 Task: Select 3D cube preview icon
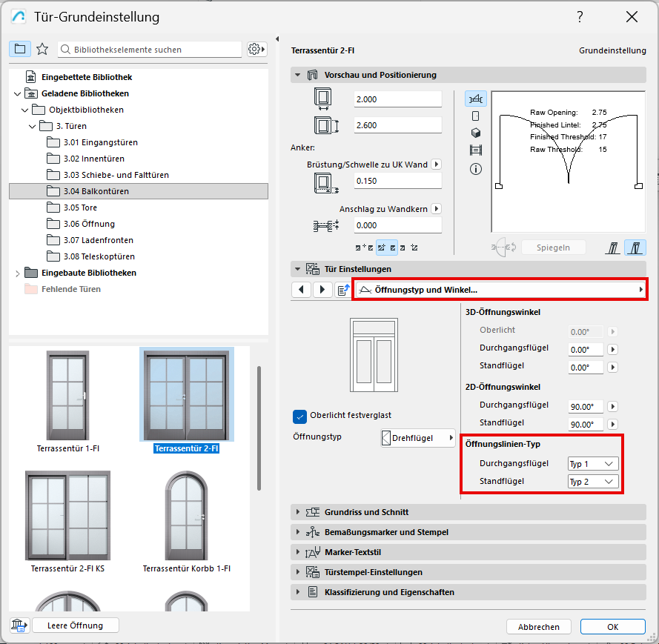[x=476, y=133]
